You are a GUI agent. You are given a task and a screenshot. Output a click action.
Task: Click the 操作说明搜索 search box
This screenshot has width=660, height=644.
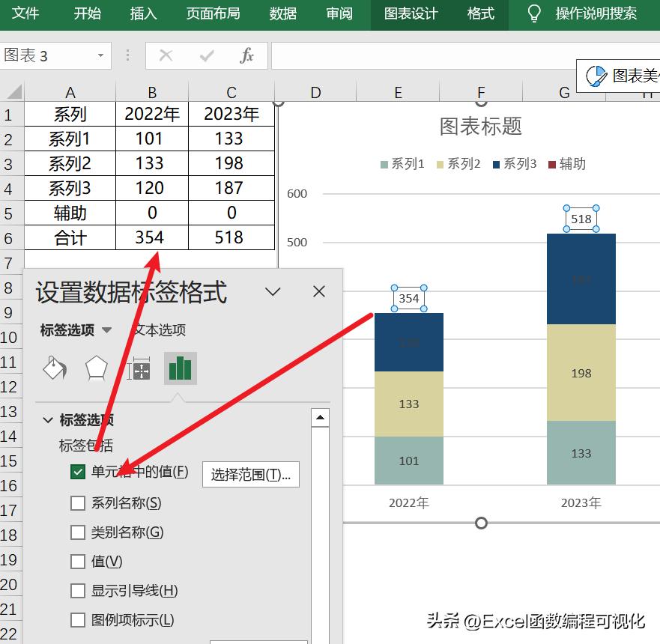596,13
